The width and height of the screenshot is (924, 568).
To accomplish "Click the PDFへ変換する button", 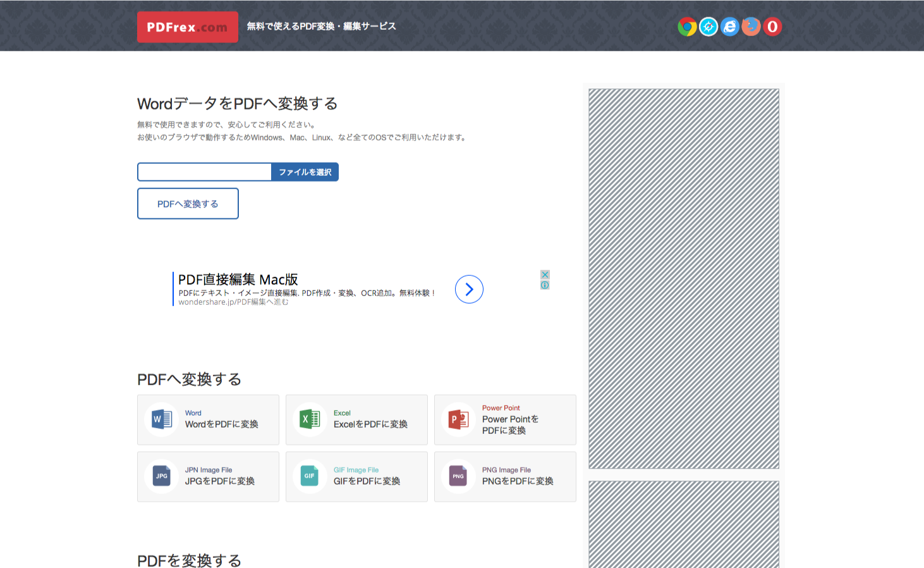I will pos(188,203).
